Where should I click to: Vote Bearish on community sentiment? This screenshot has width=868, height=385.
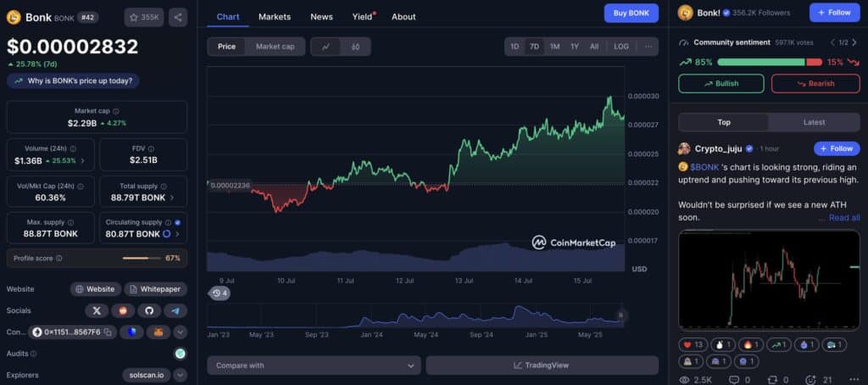click(x=815, y=84)
